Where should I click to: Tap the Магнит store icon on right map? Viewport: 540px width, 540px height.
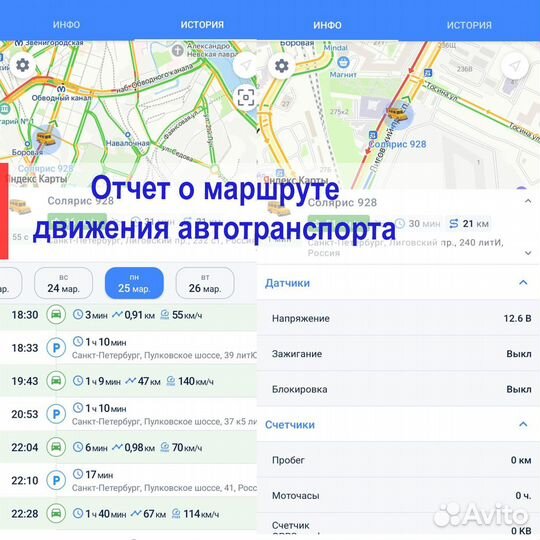tap(343, 63)
